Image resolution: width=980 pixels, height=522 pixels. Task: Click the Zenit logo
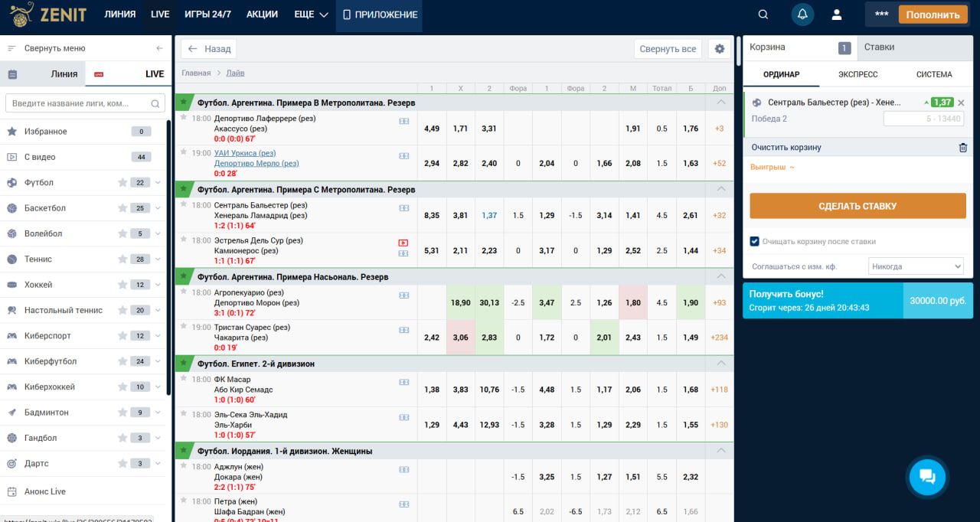tap(47, 14)
